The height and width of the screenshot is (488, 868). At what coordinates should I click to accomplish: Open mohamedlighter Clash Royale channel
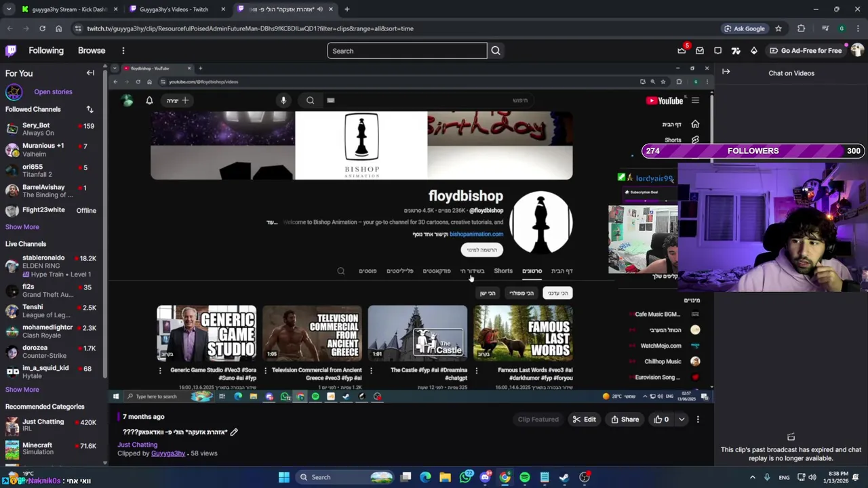[50, 331]
